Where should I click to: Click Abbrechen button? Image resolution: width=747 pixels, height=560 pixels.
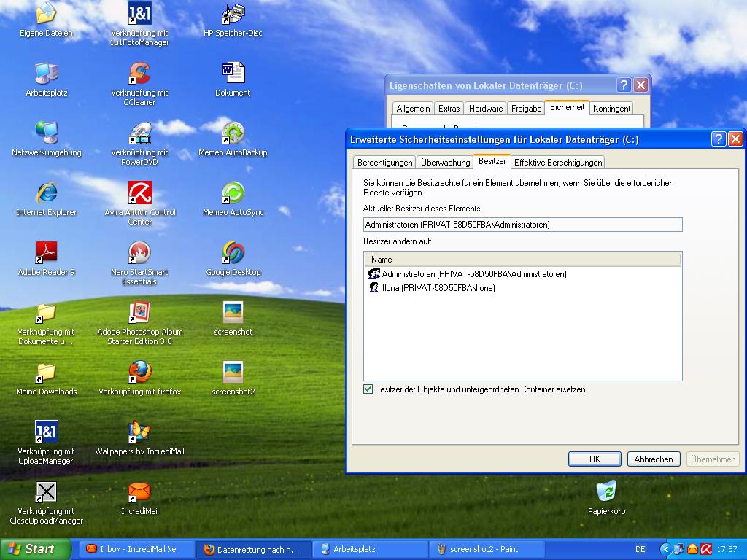(654, 459)
